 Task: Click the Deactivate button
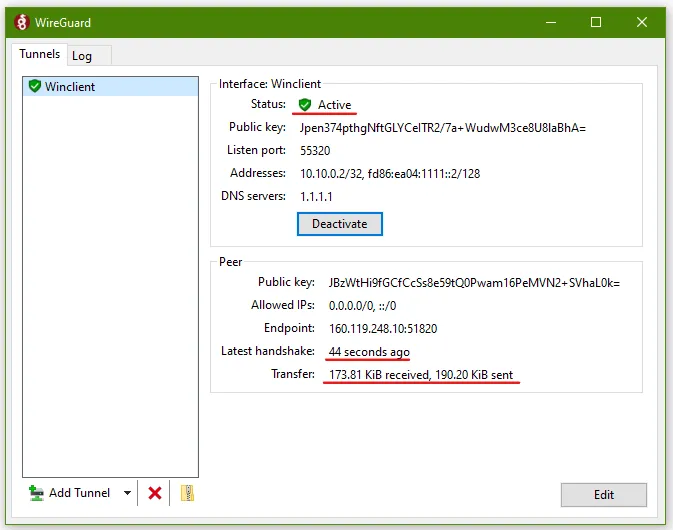(340, 224)
